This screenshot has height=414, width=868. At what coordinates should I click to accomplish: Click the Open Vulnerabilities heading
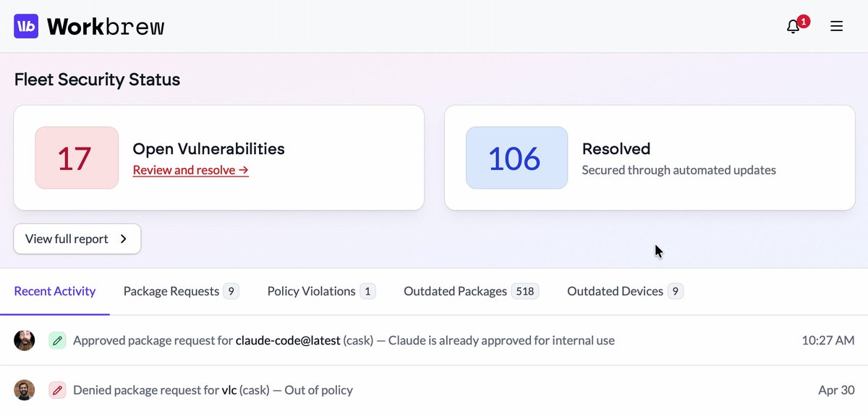(x=209, y=149)
